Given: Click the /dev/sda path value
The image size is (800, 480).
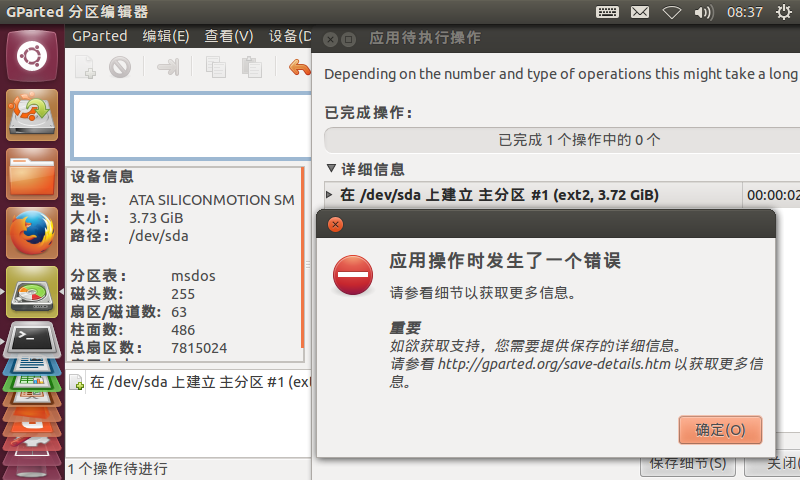Looking at the screenshot, I should click(x=159, y=236).
